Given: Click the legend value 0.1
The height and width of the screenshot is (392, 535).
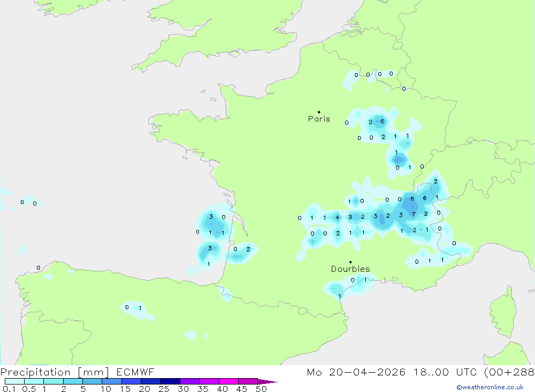Looking at the screenshot, I should tap(9, 389).
